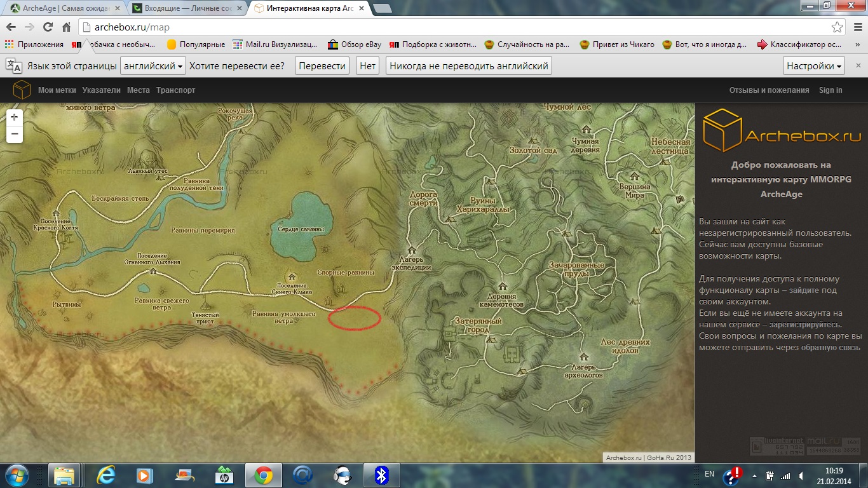The width and height of the screenshot is (868, 488).
Task: Open the Bluetooth taskbar icon
Action: tap(381, 475)
